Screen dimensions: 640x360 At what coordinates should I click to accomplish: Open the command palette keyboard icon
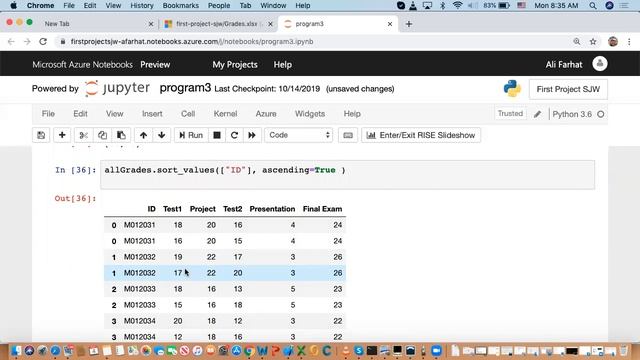point(348,135)
